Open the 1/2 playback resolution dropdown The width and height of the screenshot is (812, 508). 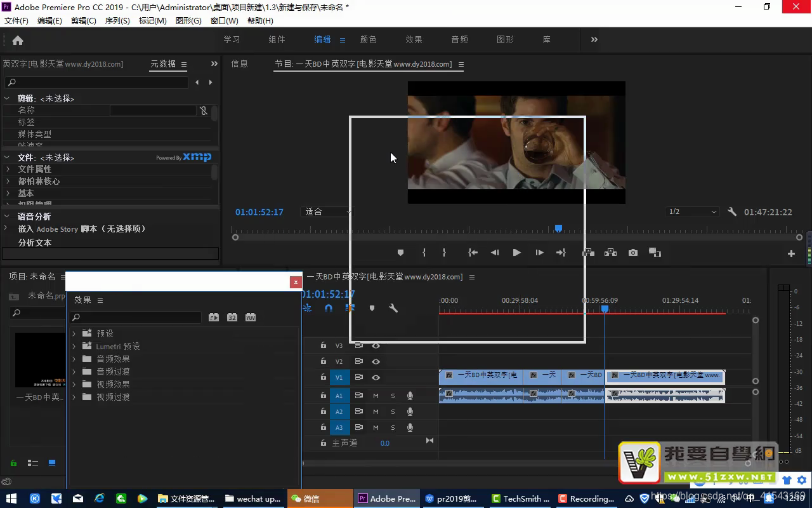[692, 212]
